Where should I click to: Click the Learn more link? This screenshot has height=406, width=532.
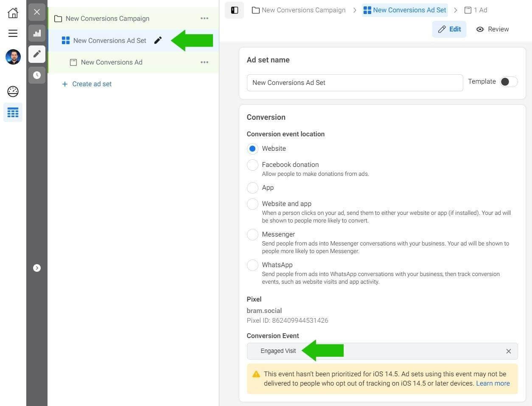click(493, 383)
